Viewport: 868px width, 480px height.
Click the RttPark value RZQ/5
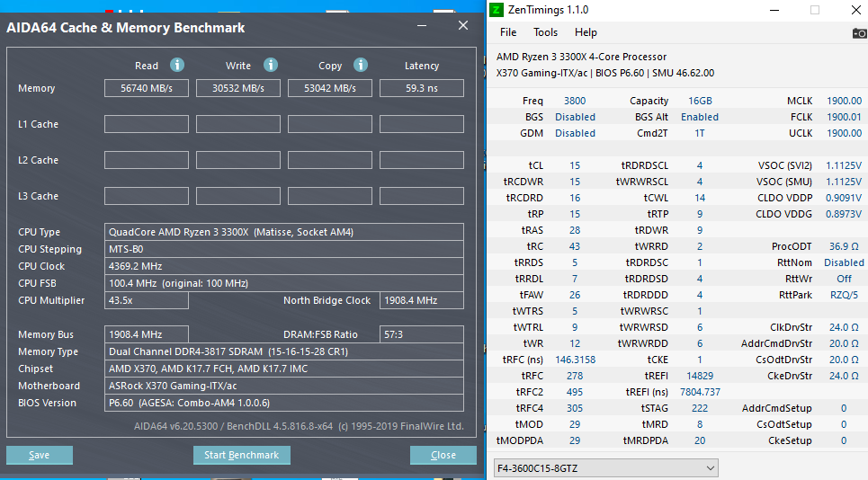pos(844,295)
